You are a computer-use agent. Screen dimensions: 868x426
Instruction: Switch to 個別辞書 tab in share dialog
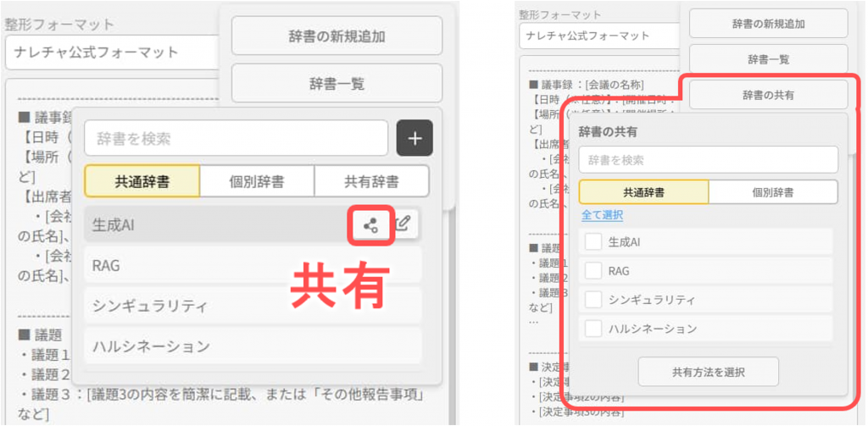click(772, 192)
